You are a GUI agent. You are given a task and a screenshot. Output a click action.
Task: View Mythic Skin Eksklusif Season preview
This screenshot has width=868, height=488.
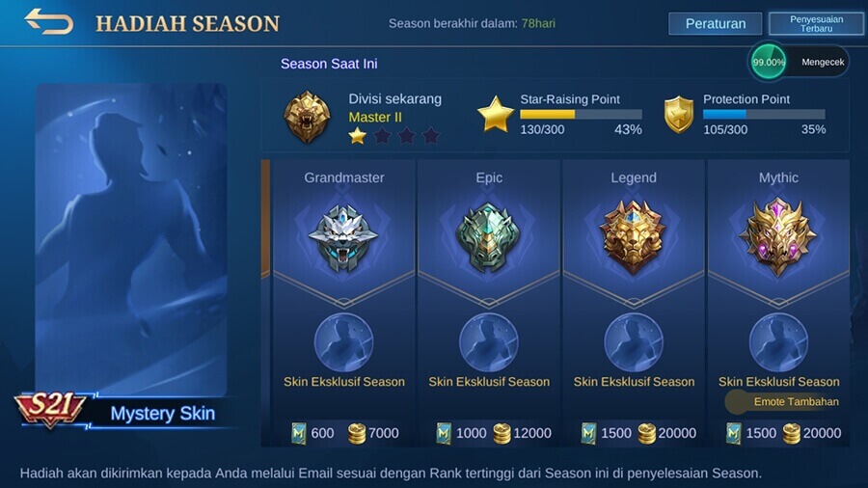[778, 342]
